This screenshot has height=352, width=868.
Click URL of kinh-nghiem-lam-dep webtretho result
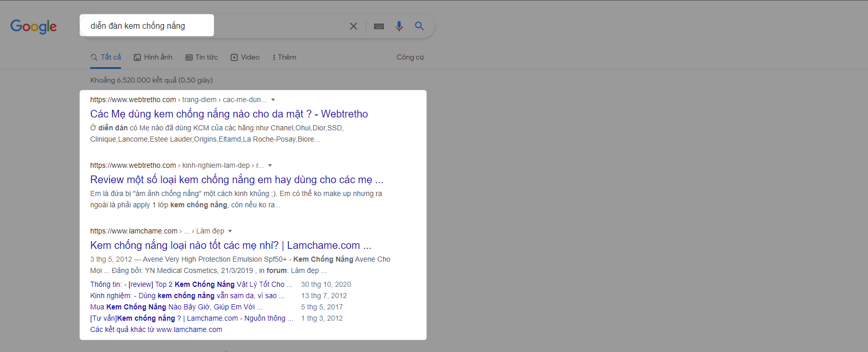(x=177, y=165)
